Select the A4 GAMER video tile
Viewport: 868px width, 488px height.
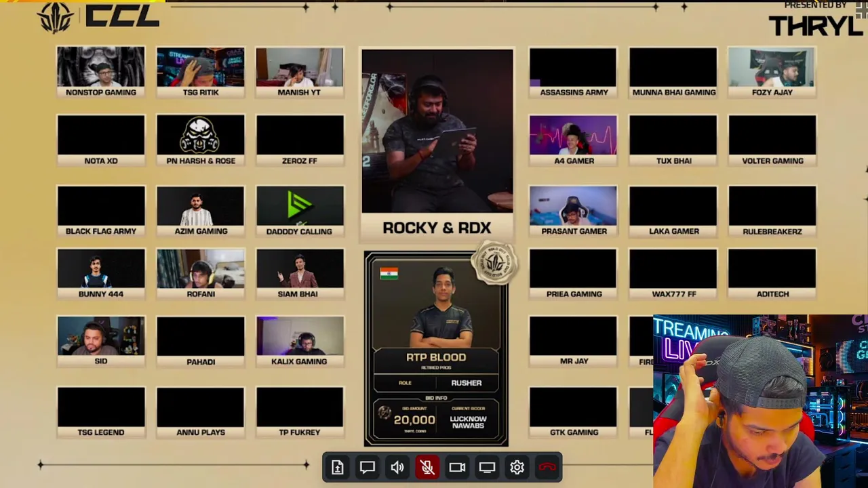tap(573, 140)
